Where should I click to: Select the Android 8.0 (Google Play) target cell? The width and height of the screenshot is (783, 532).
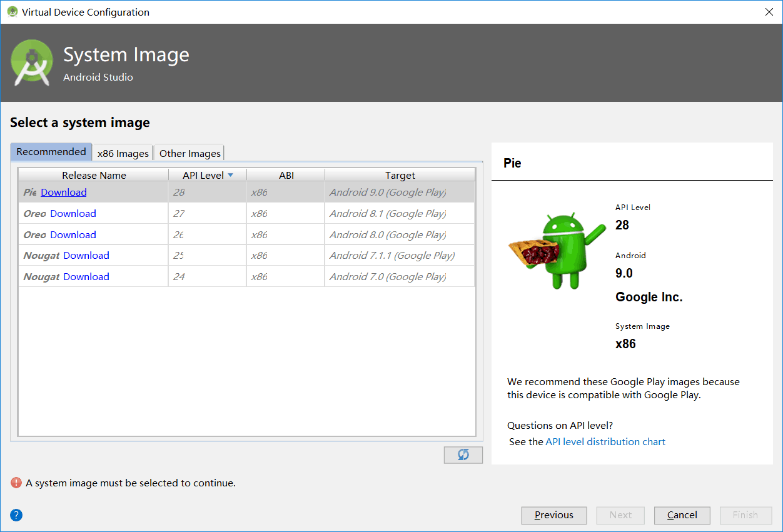(x=400, y=234)
